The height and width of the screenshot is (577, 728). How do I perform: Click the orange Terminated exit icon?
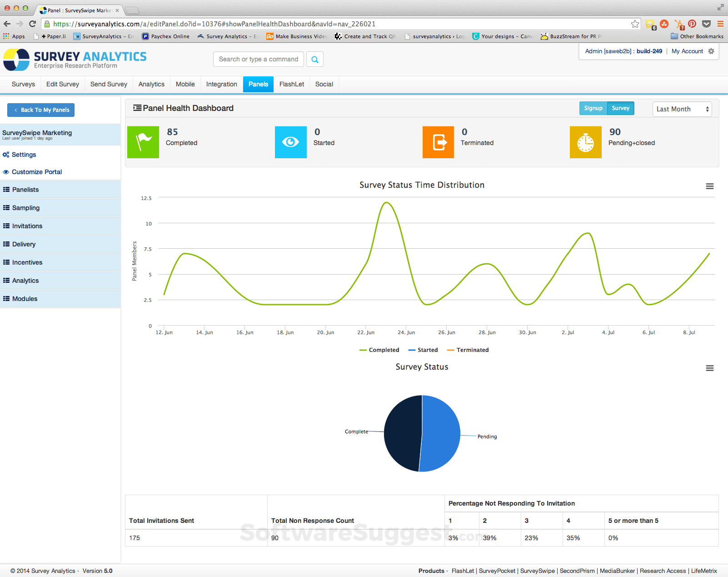point(438,142)
